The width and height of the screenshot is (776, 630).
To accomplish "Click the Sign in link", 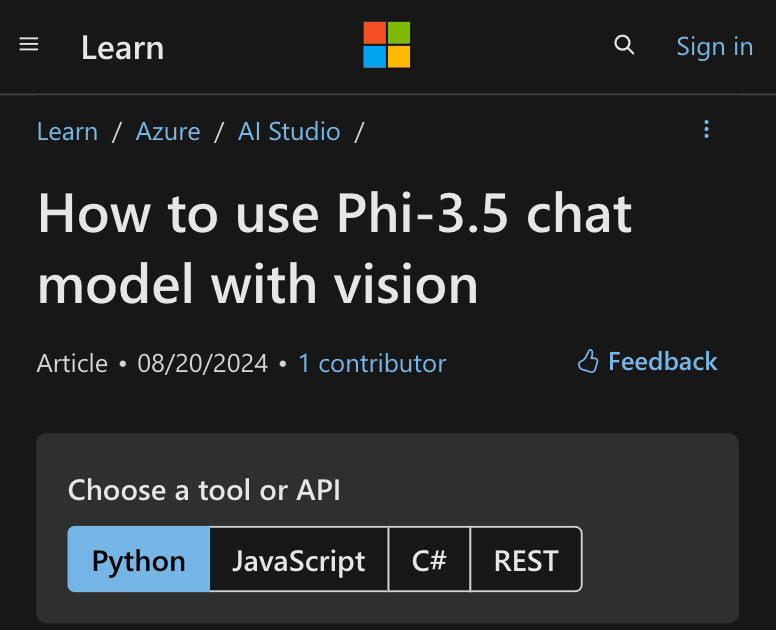I will tap(714, 46).
